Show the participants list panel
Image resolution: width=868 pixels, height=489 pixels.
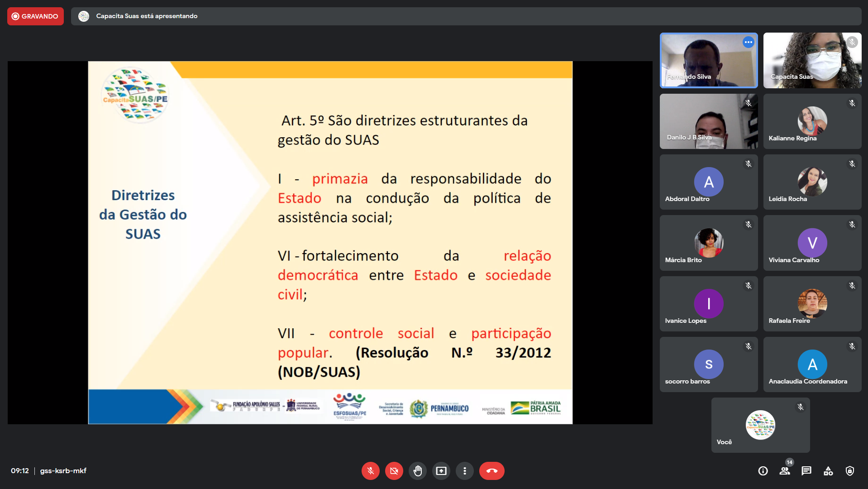pyautogui.click(x=785, y=471)
